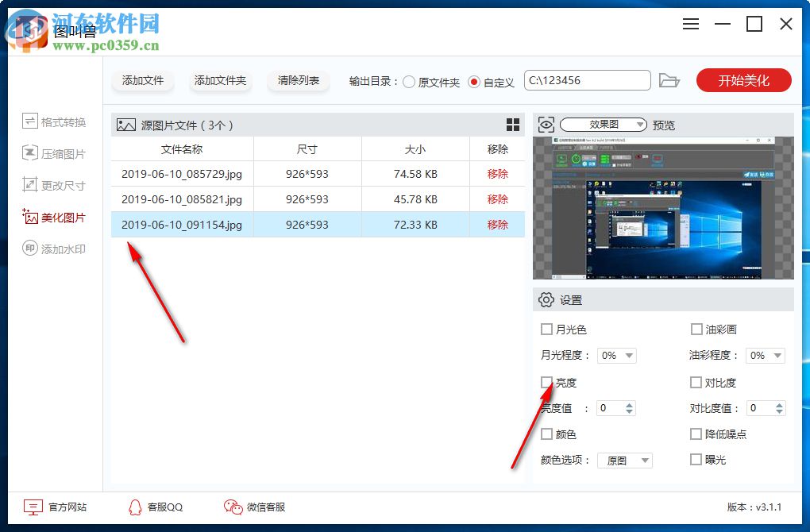Select the file 2019-06-10_085729.jpg in the list
Image resolution: width=810 pixels, height=532 pixels.
pyautogui.click(x=182, y=174)
